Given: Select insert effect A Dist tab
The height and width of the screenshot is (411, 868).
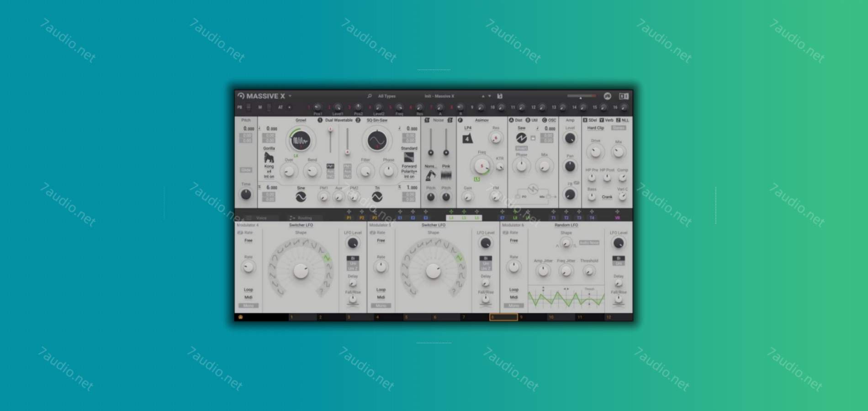Looking at the screenshot, I should click(516, 121).
